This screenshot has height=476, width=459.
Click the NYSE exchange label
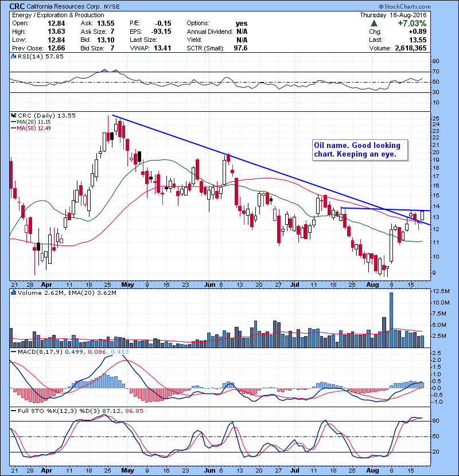click(x=111, y=7)
